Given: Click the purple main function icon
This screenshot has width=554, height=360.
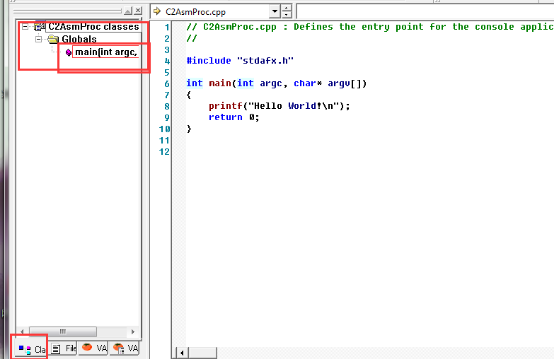Looking at the screenshot, I should (x=68, y=52).
